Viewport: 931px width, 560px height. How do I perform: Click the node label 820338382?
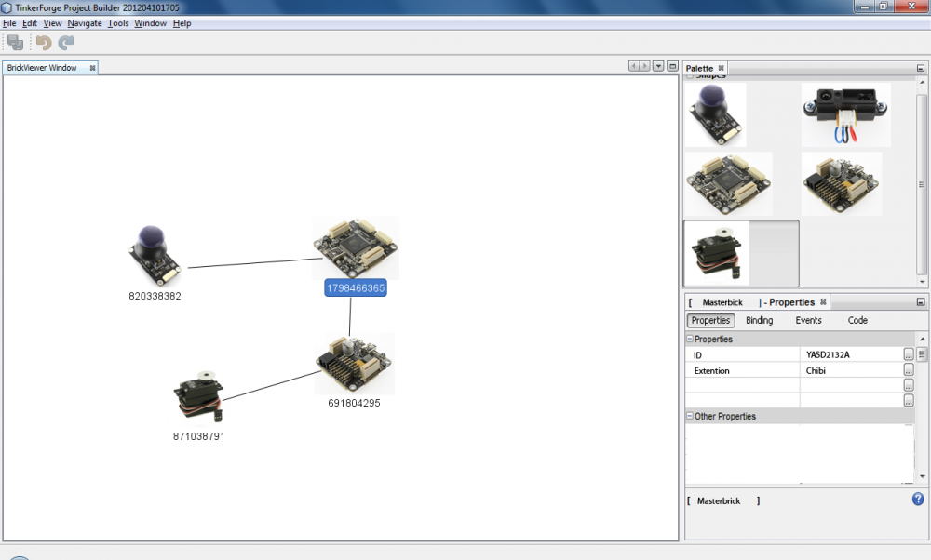pos(155,296)
